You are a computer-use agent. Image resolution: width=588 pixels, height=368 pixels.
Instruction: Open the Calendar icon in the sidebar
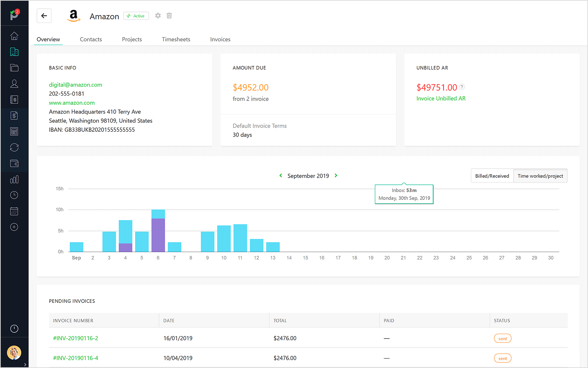click(x=14, y=211)
